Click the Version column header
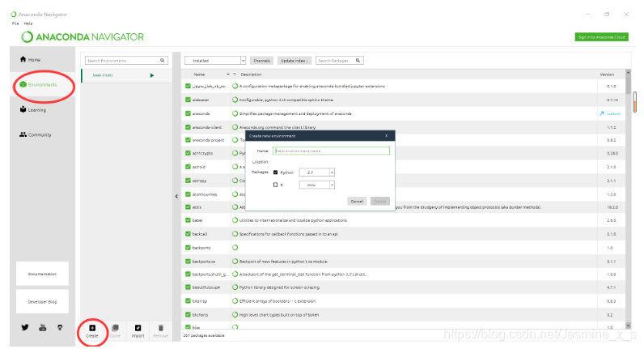This screenshot has width=644, height=349. 607,74
